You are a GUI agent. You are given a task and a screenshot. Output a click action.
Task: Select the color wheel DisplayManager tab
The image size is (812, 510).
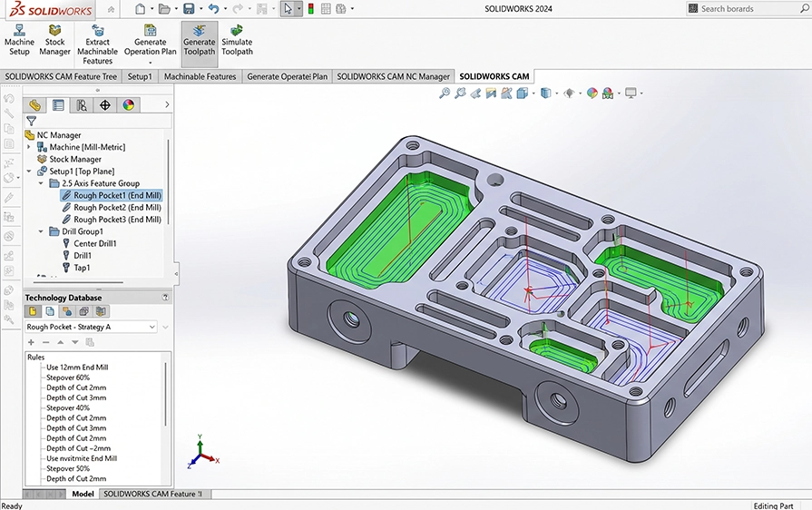(x=129, y=105)
